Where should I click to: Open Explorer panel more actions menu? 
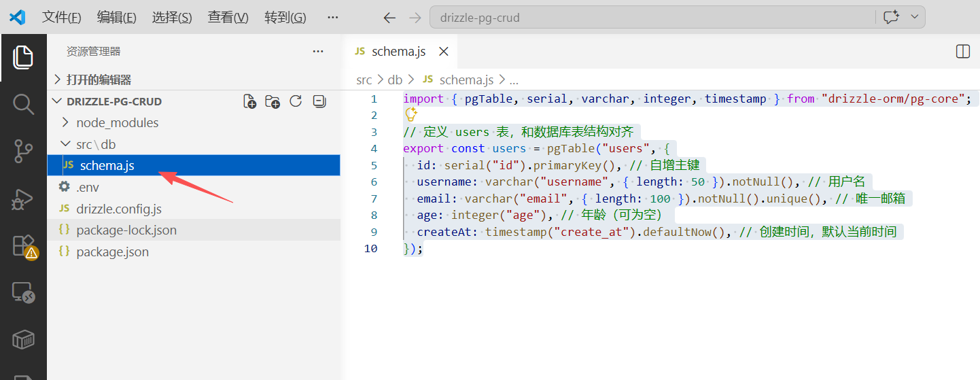click(x=318, y=51)
